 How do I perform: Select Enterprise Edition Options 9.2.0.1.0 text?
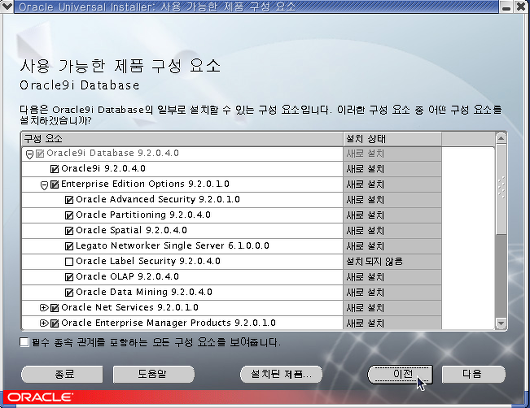145,184
